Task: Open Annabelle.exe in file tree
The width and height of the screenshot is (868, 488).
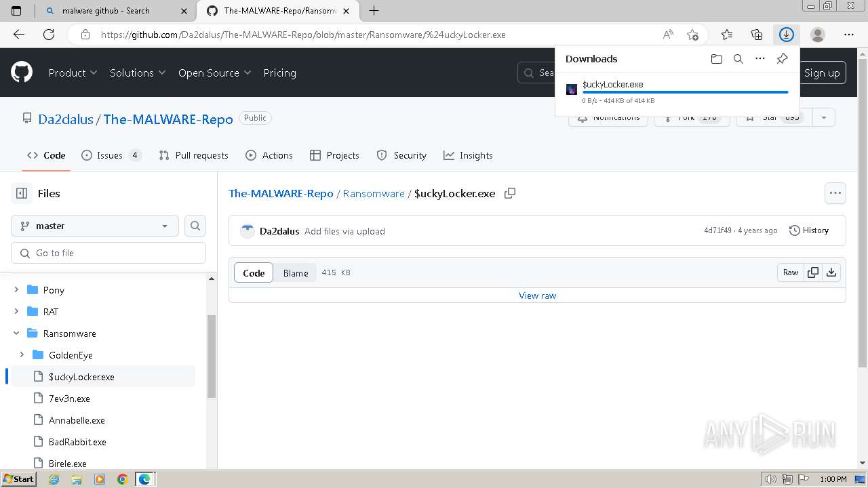Action: click(x=77, y=420)
